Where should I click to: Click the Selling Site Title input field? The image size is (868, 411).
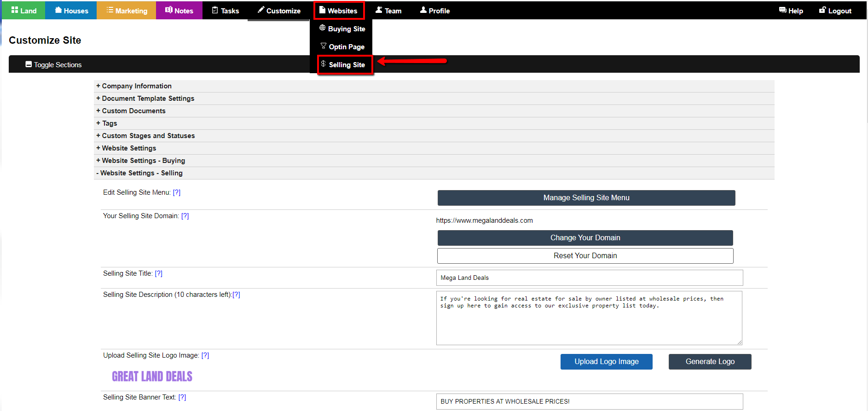point(590,278)
